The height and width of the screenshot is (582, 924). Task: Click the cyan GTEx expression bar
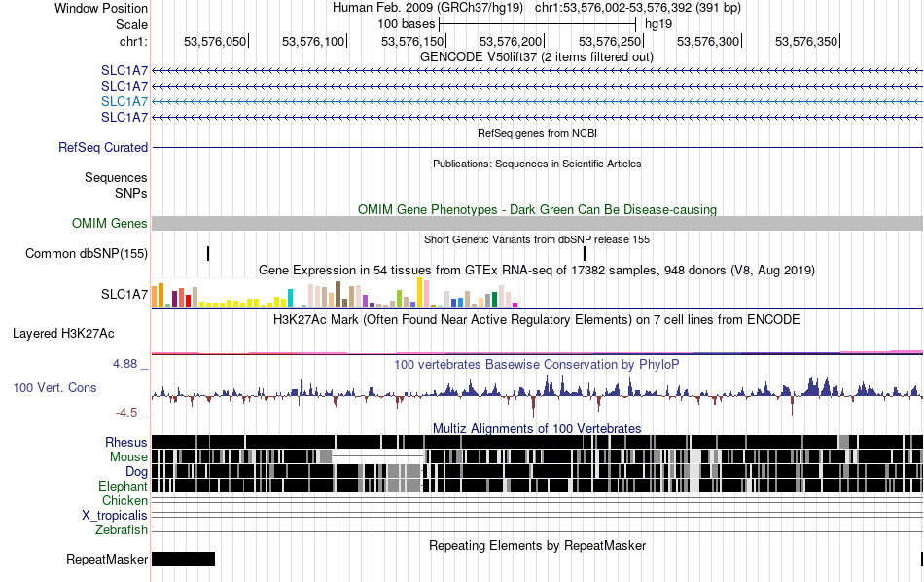(290, 298)
